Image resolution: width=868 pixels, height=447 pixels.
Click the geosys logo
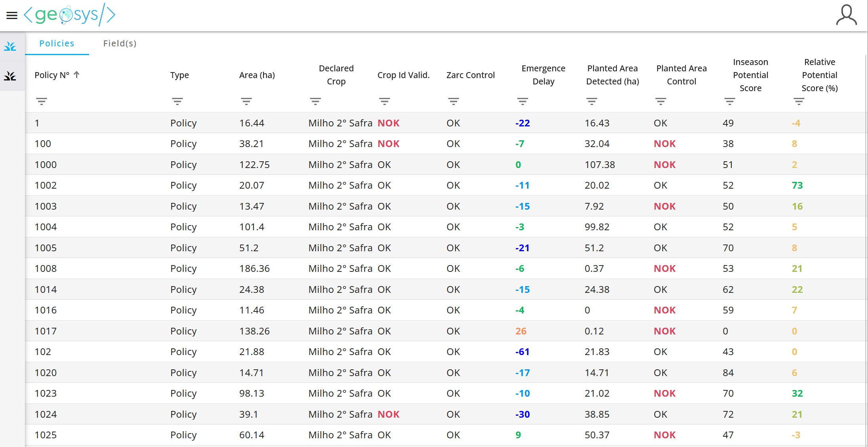70,15
